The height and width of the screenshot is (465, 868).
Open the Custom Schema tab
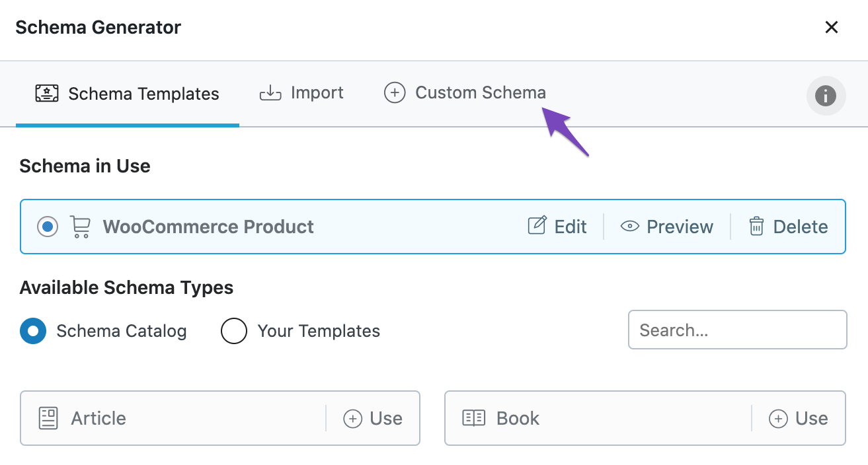[465, 93]
